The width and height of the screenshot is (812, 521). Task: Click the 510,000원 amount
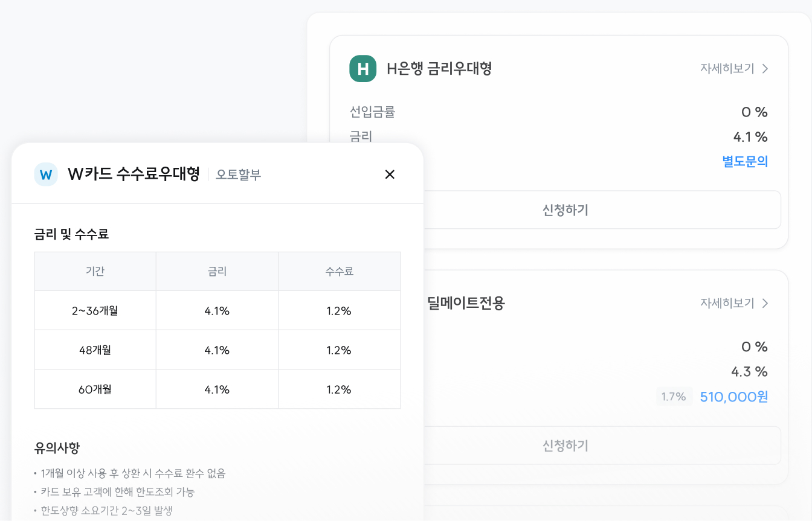point(733,397)
